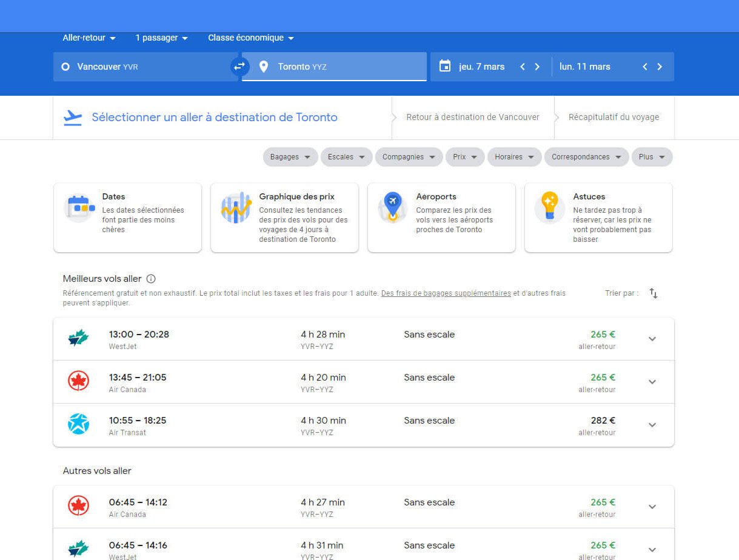Click the Trier par label
The image size is (739, 560).
[x=621, y=293]
